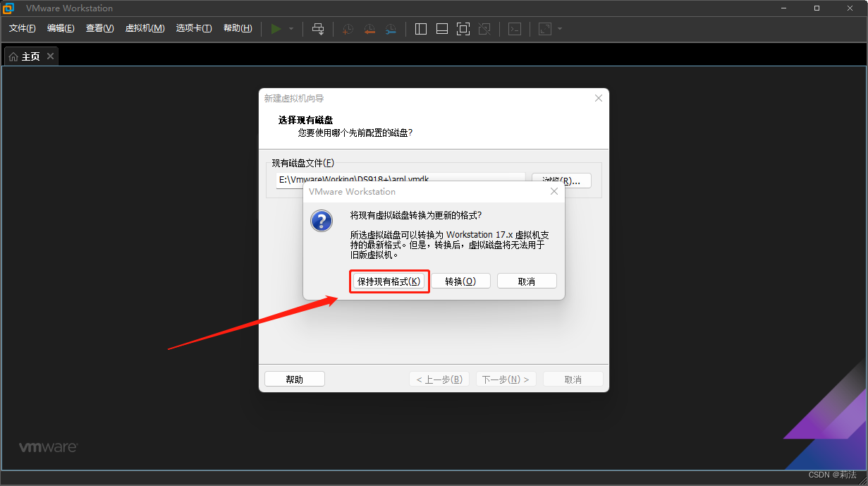The height and width of the screenshot is (486, 868).
Task: Expand the stretch display dropdown arrow
Action: click(x=560, y=29)
